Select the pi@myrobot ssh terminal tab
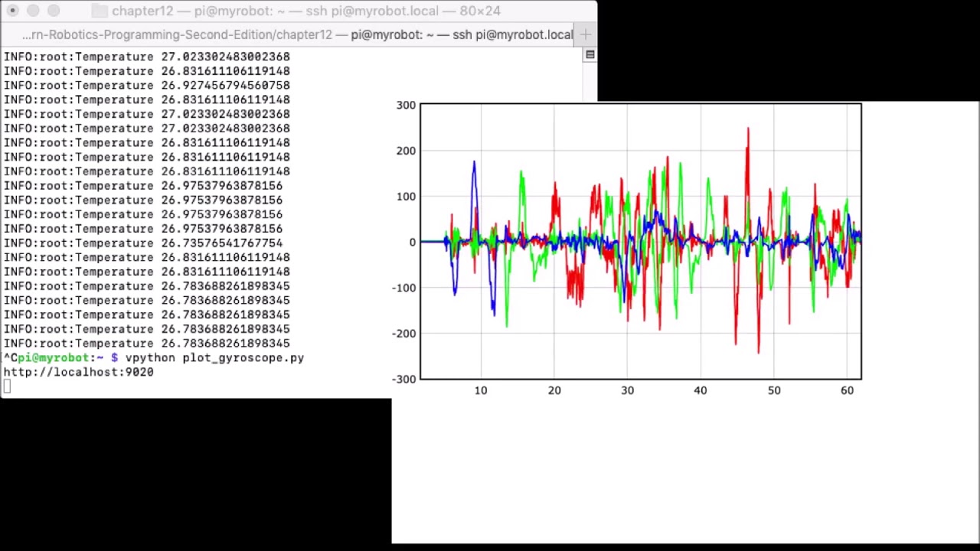This screenshot has height=551, width=980. pyautogui.click(x=462, y=34)
